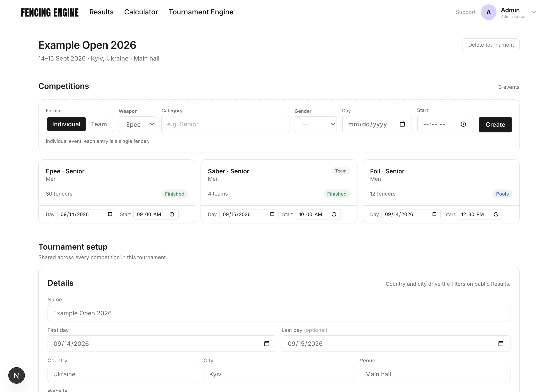
Task: Click the Create competition button
Action: (x=495, y=125)
